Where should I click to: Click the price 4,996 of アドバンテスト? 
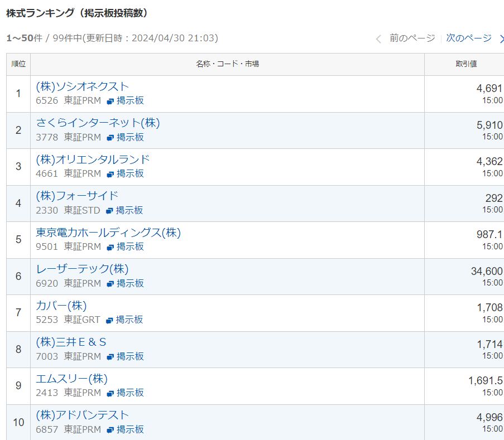coord(489,418)
